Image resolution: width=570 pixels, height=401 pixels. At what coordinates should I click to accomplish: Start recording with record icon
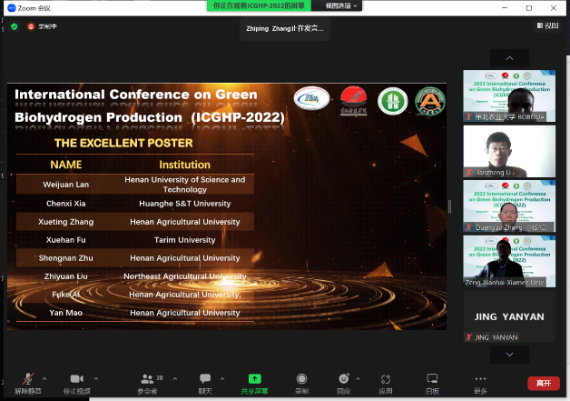(x=301, y=379)
